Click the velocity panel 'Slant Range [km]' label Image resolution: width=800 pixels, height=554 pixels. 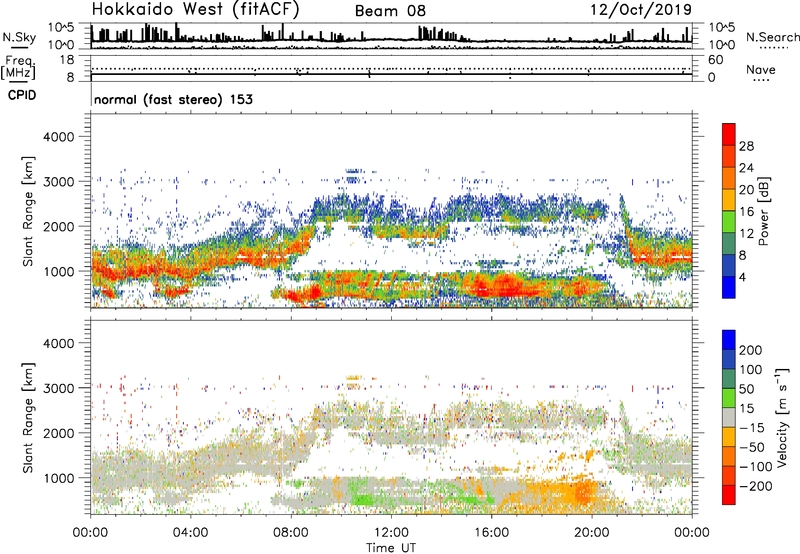pos(28,417)
